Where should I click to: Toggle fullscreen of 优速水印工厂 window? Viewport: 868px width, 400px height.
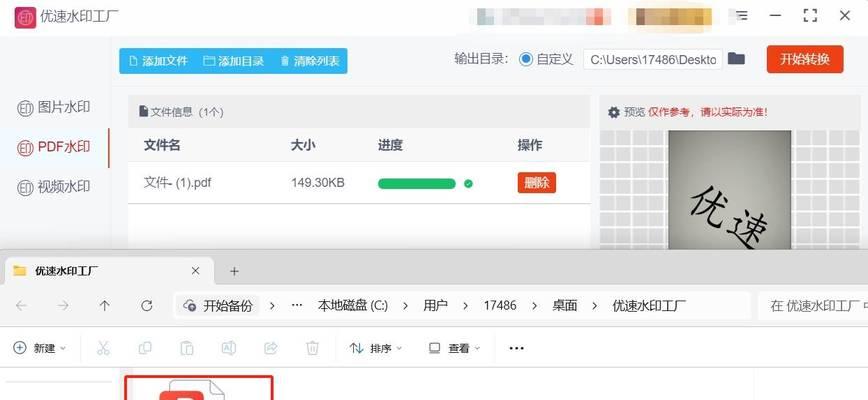[810, 15]
